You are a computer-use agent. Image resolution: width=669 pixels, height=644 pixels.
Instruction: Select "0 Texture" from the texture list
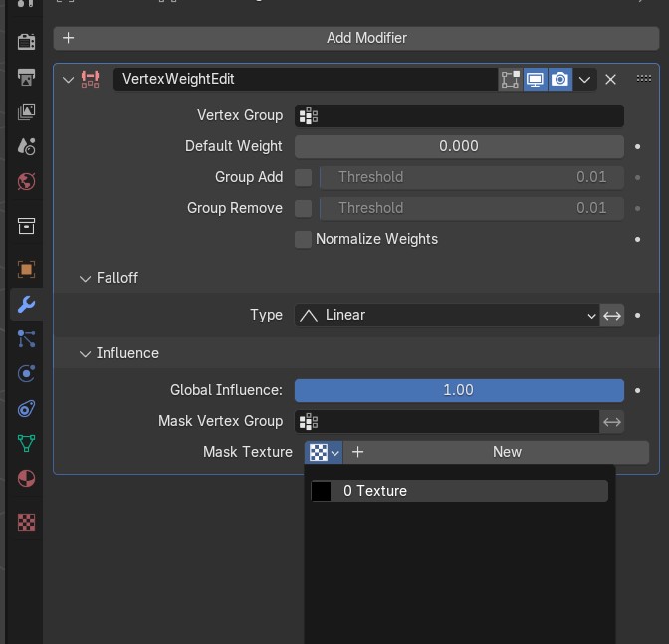click(x=459, y=491)
